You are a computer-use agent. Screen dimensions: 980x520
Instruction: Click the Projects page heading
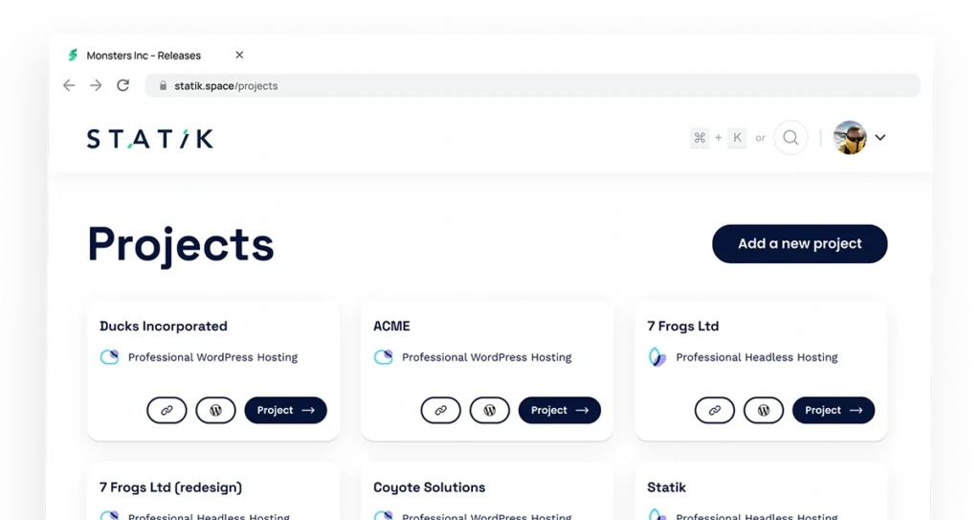pyautogui.click(x=181, y=245)
